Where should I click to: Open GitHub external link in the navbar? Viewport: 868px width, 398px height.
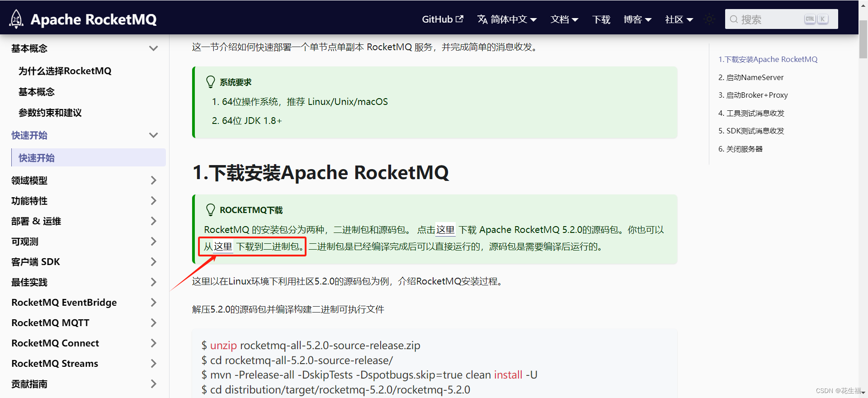(x=443, y=19)
